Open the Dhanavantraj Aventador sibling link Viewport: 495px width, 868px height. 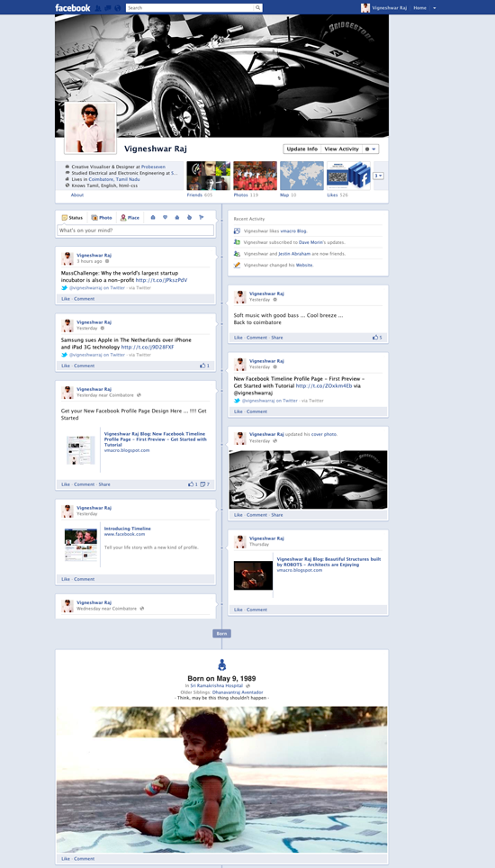[x=238, y=692]
